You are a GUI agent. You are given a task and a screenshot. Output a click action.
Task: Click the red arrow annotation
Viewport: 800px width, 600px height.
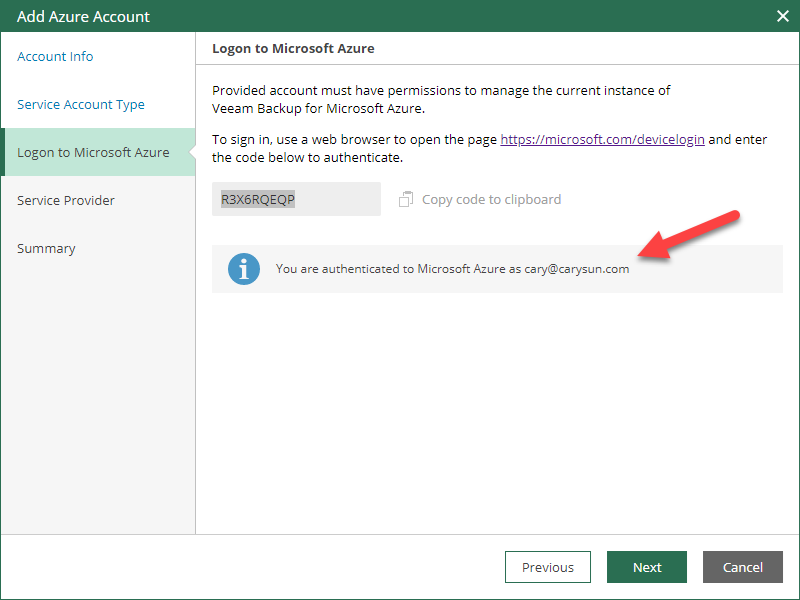tap(689, 234)
